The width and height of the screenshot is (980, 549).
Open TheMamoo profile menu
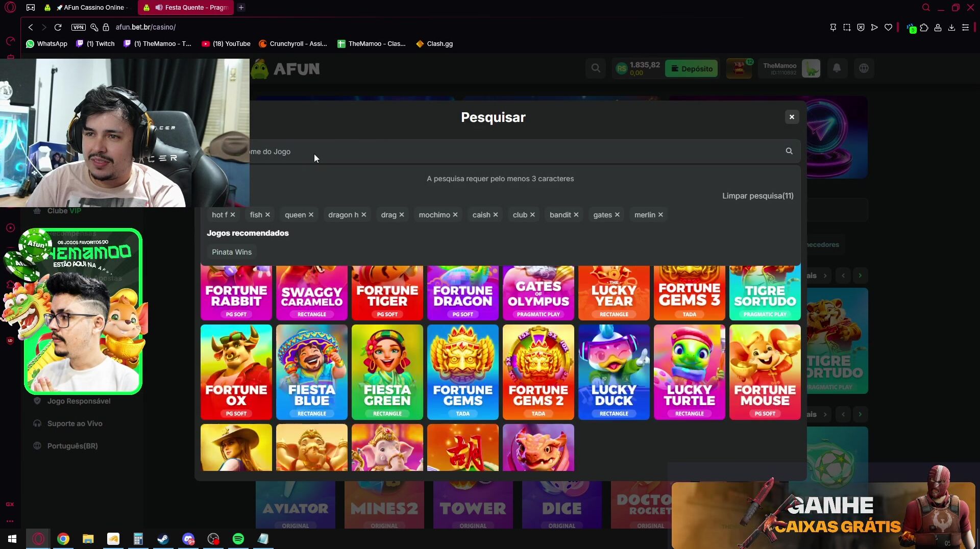(x=791, y=68)
